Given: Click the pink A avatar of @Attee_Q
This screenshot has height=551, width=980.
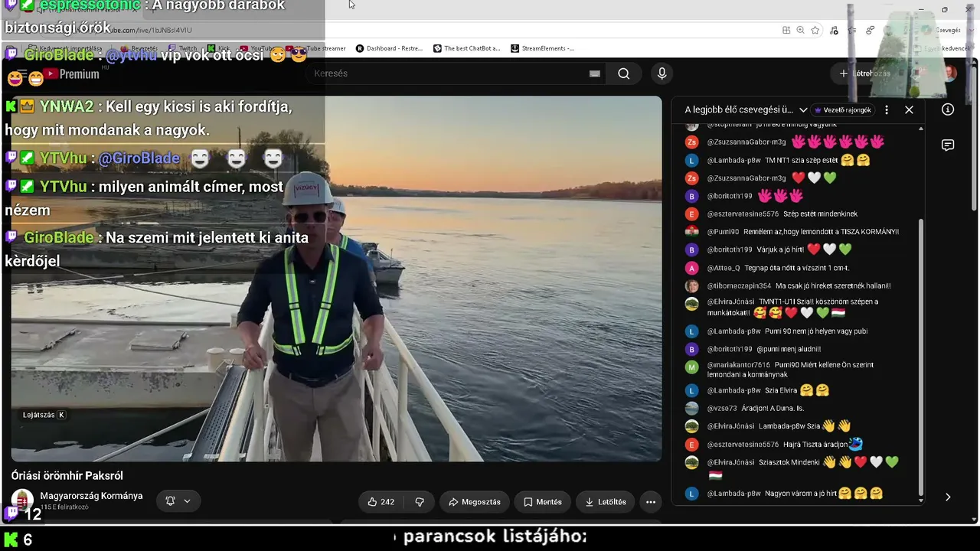Looking at the screenshot, I should (691, 268).
